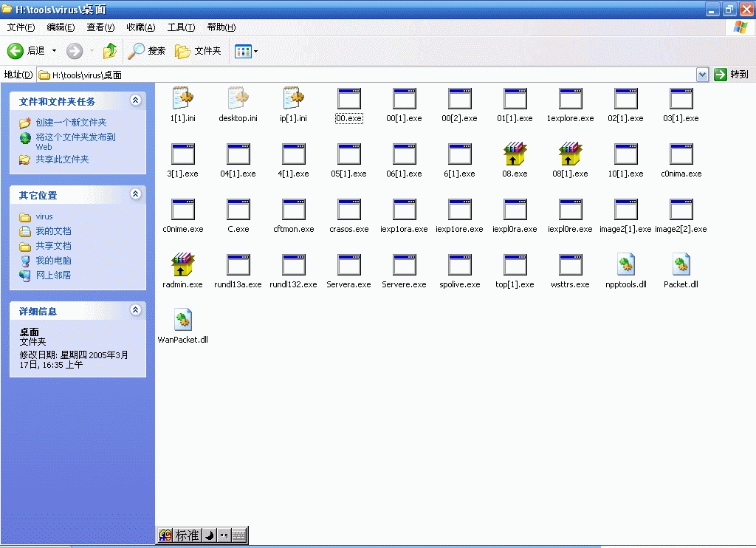Select the C.exe file icon
The image size is (756, 548).
click(x=238, y=209)
